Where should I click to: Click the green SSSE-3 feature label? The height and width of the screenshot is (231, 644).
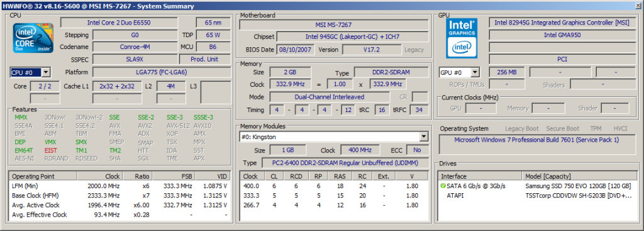[203, 117]
